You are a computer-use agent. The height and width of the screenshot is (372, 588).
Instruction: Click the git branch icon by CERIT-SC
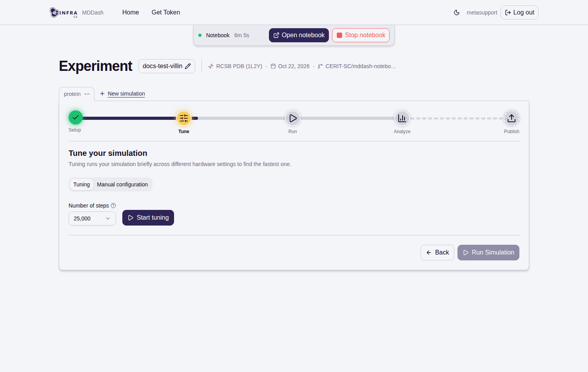coord(320,66)
